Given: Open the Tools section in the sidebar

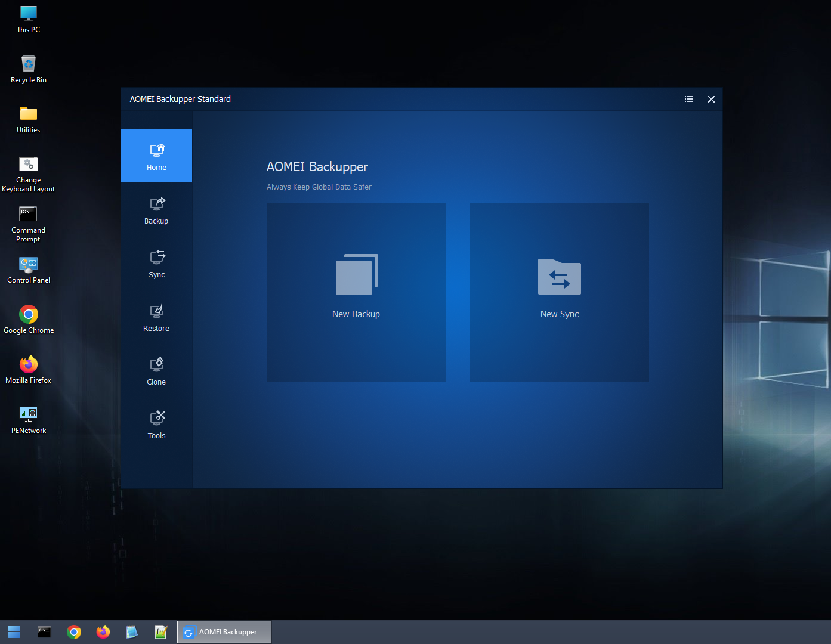Looking at the screenshot, I should [156, 425].
